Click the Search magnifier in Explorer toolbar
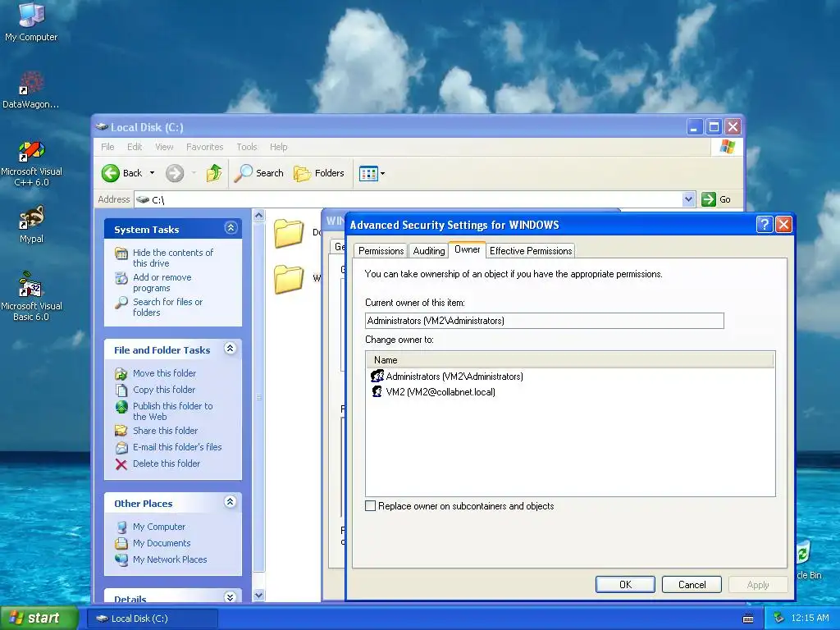Viewport: 840px width, 630px height. pos(243,173)
